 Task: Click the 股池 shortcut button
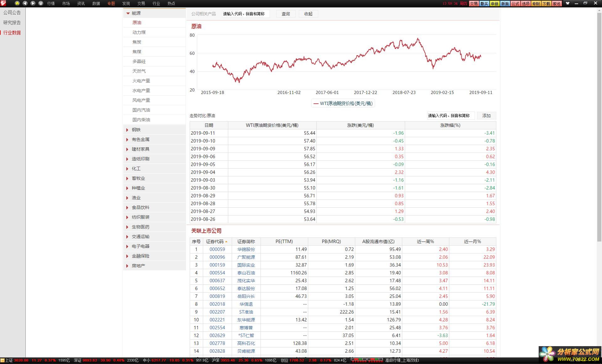pos(557,3)
